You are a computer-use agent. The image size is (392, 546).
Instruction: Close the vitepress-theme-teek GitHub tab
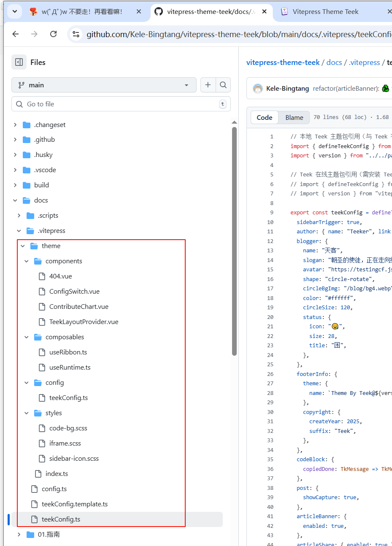point(264,11)
